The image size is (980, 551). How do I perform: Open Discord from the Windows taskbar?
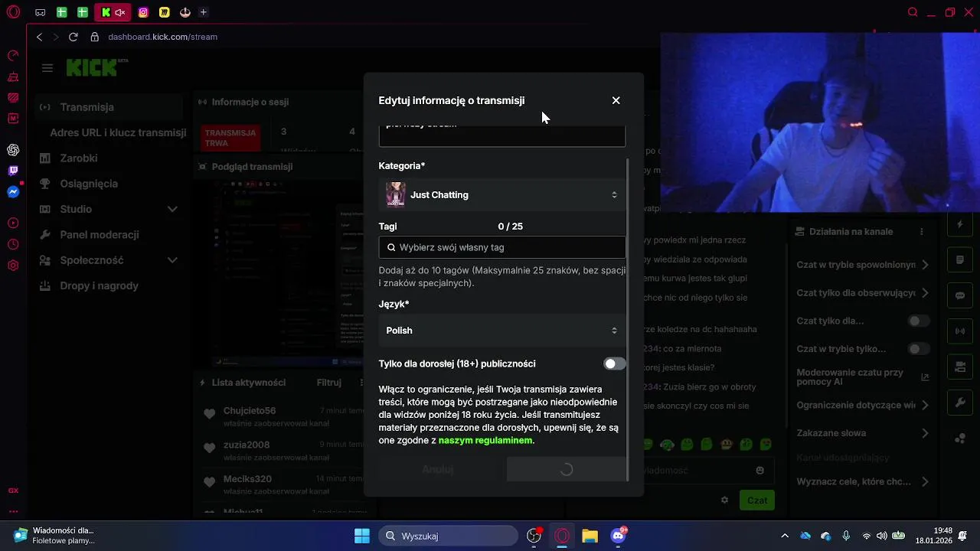click(x=619, y=536)
